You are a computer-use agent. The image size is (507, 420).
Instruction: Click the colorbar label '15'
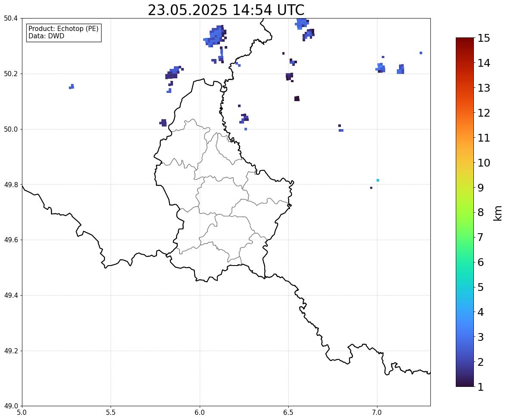pos(484,38)
